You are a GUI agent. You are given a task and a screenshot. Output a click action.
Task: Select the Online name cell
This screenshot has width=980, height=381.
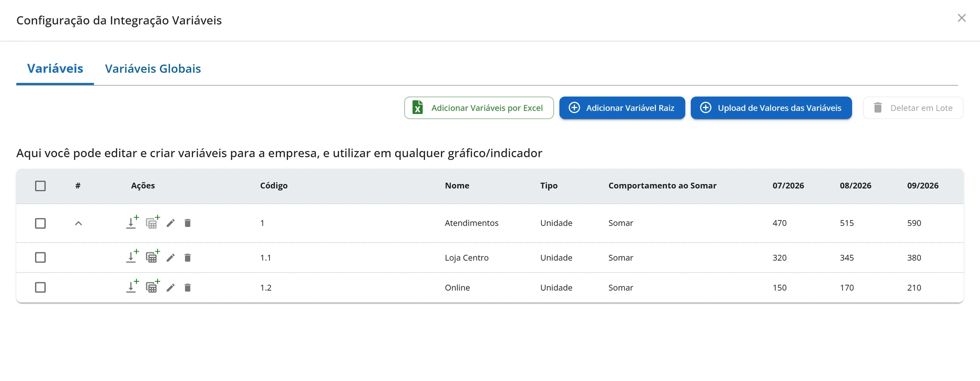coord(457,287)
